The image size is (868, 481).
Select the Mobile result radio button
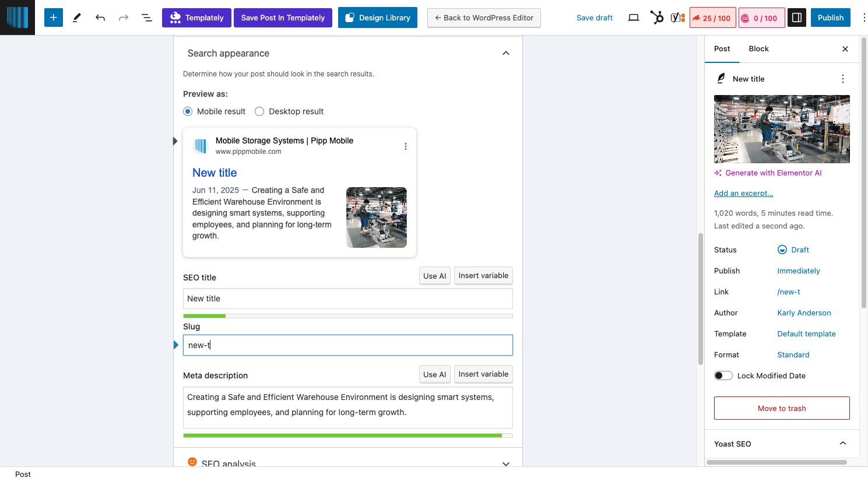(188, 111)
